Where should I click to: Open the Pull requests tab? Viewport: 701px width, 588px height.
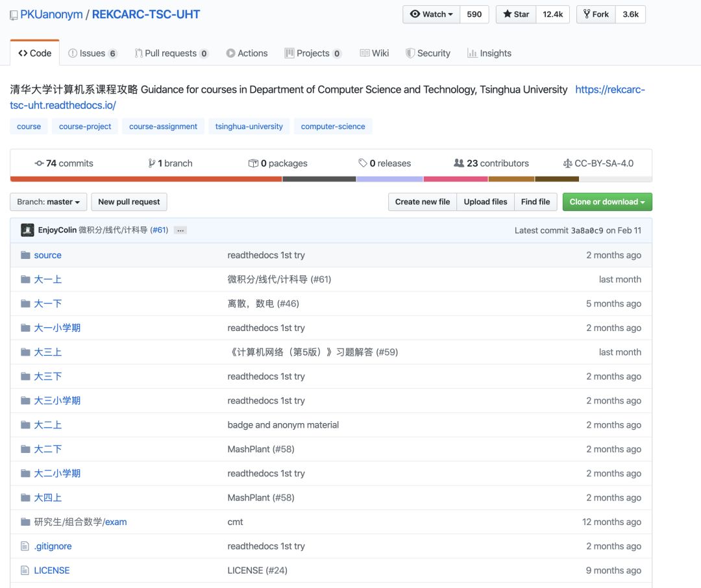coord(171,53)
